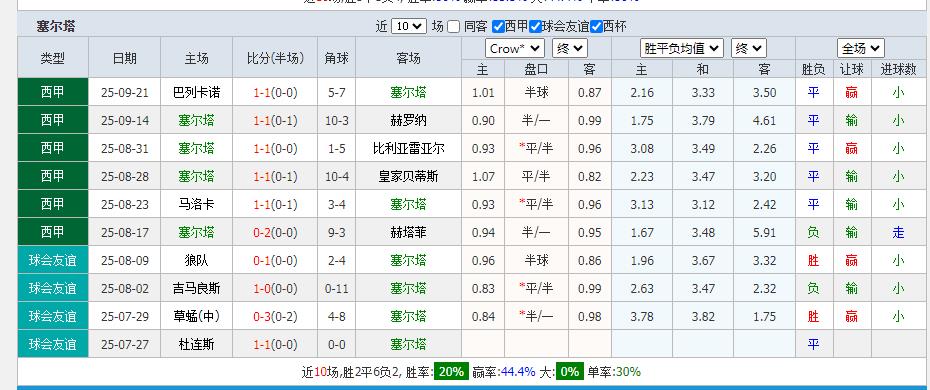Click home odds 3.78 in 草蜢(中) row
The image size is (930, 390).
641,316
